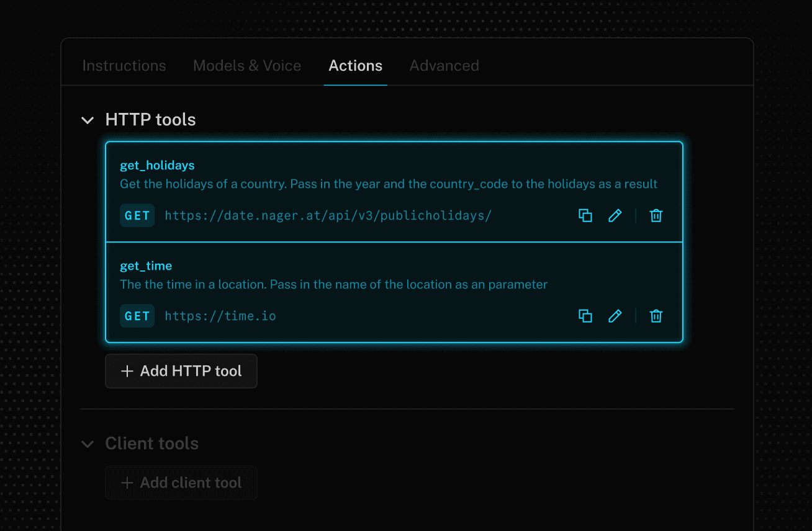Open the Models & Voice tab

pos(246,66)
